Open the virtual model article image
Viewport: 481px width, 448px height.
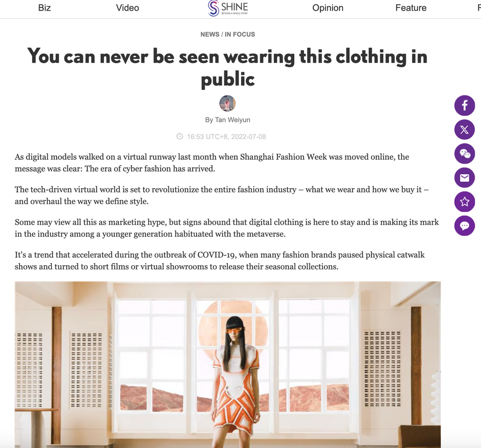(228, 365)
